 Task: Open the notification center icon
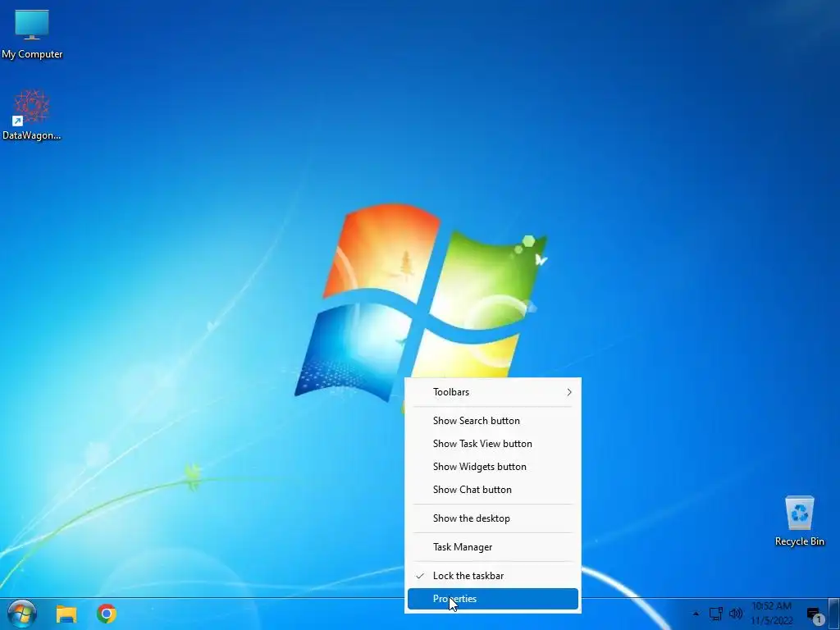[815, 615]
